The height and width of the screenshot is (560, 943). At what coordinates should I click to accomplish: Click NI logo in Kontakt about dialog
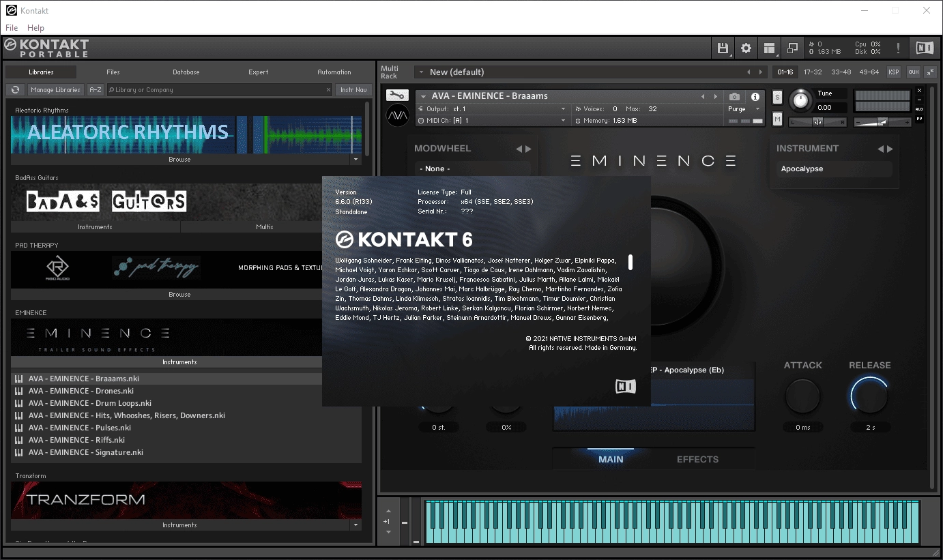pos(625,386)
